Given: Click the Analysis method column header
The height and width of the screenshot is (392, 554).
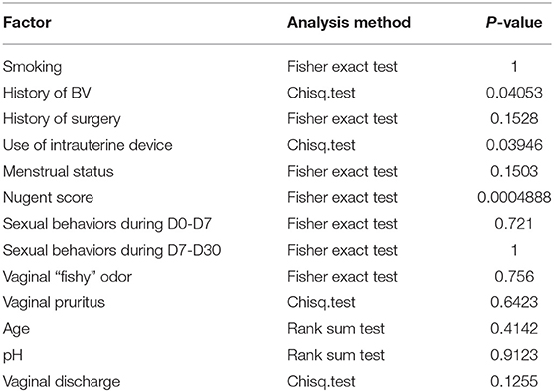Looking at the screenshot, I should point(349,23).
